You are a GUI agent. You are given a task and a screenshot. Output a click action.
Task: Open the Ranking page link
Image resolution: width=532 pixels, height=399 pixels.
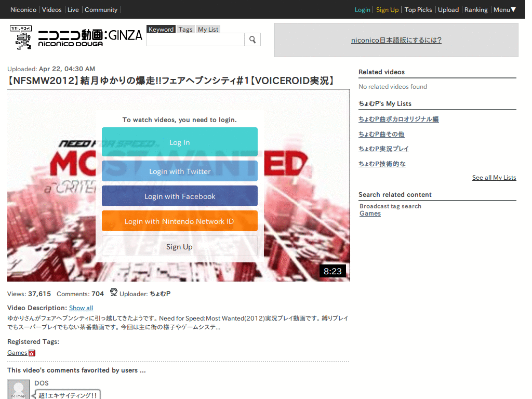coord(476,10)
